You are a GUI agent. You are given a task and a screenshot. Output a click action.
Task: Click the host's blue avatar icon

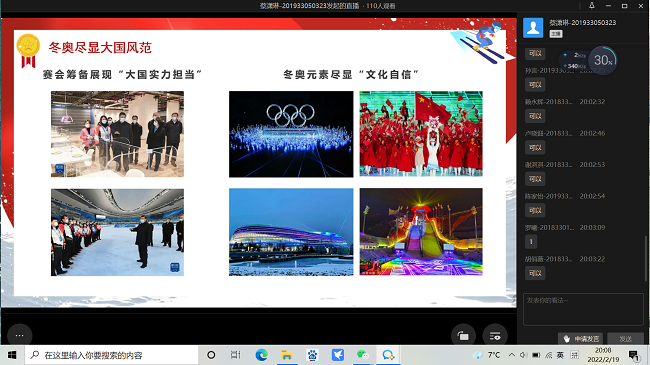pyautogui.click(x=533, y=28)
